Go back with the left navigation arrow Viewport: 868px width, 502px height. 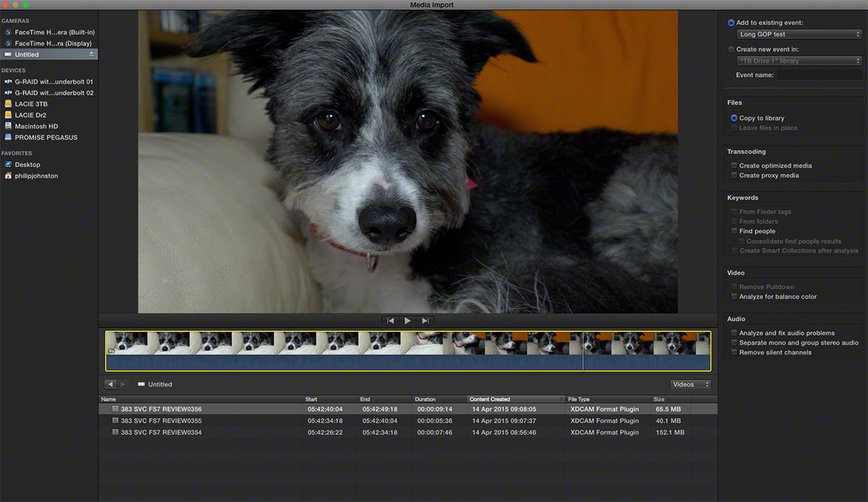pos(110,384)
